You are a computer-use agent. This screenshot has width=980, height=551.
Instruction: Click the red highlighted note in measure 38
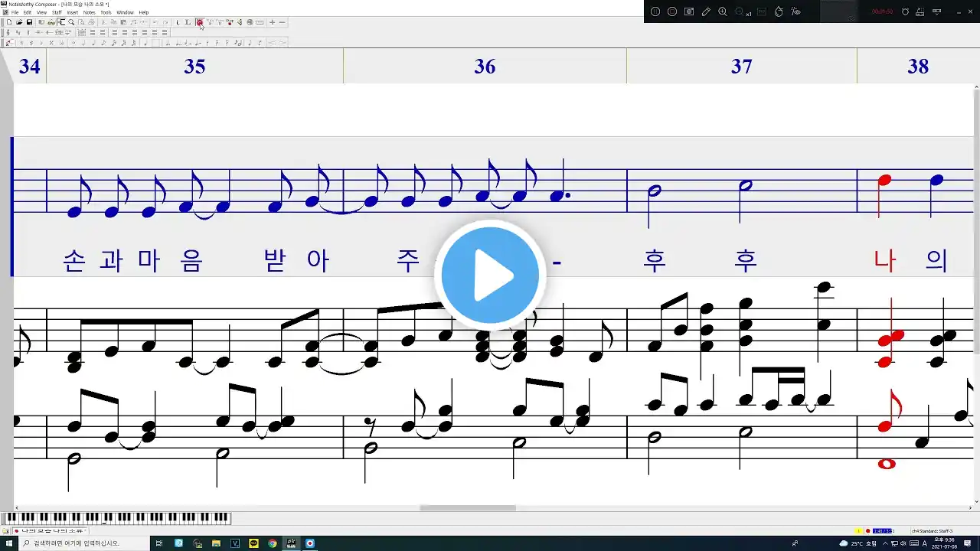884,181
